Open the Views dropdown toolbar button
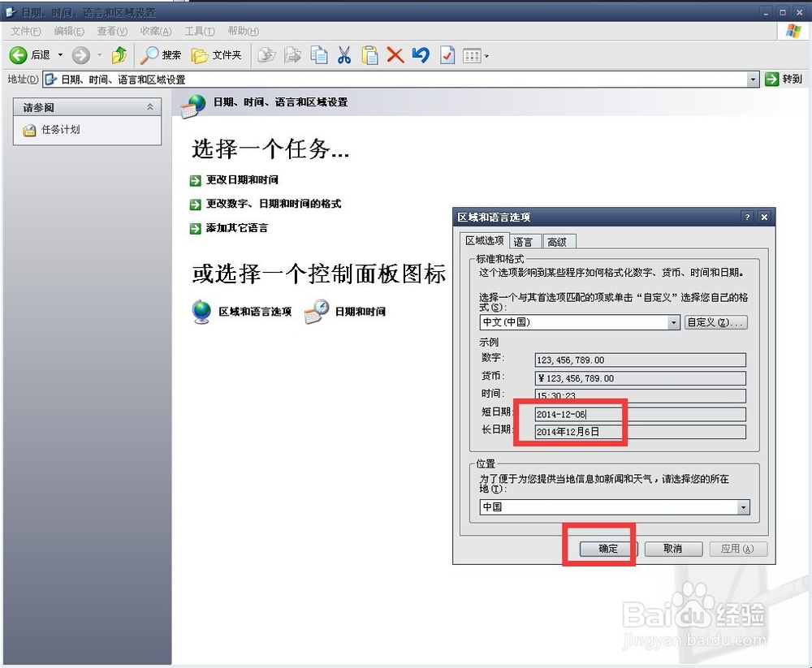Screen dimensions: 812x668 (475, 55)
